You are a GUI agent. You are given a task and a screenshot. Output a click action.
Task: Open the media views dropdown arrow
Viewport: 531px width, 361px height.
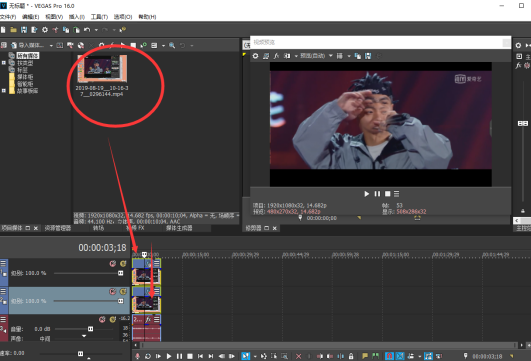coord(163,46)
